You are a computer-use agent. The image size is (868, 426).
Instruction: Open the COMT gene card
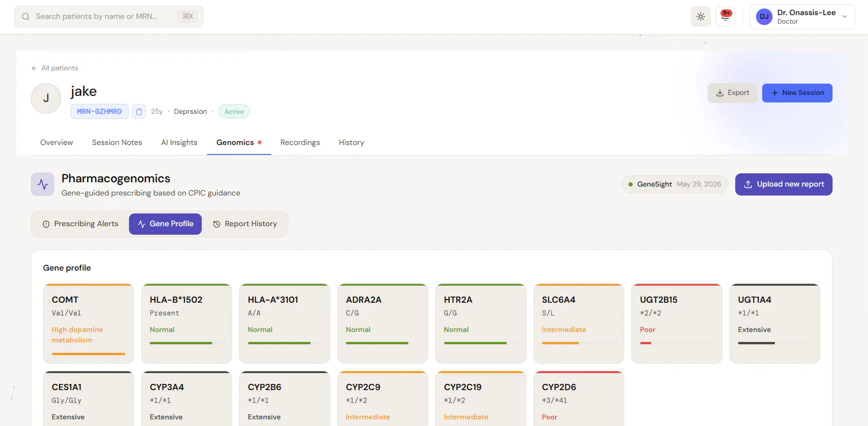(x=88, y=324)
